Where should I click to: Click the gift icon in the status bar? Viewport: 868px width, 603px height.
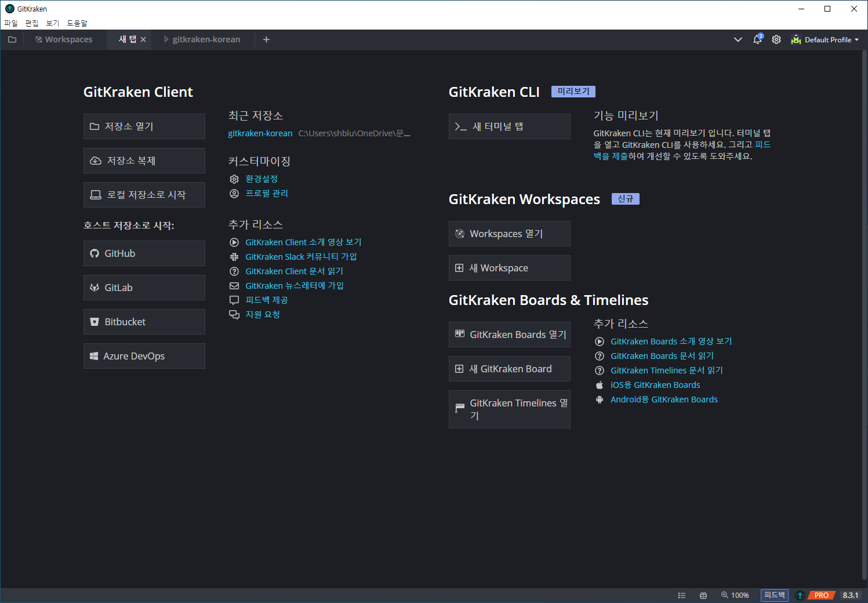703,595
